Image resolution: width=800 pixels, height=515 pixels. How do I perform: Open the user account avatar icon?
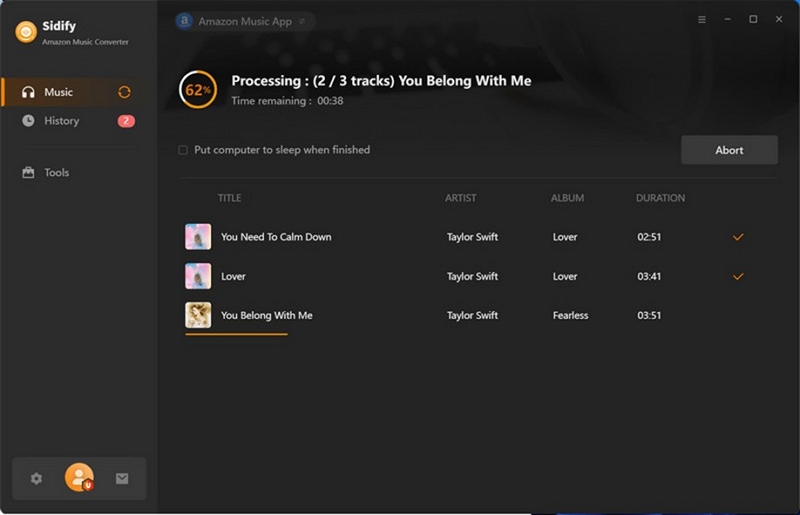(79, 477)
